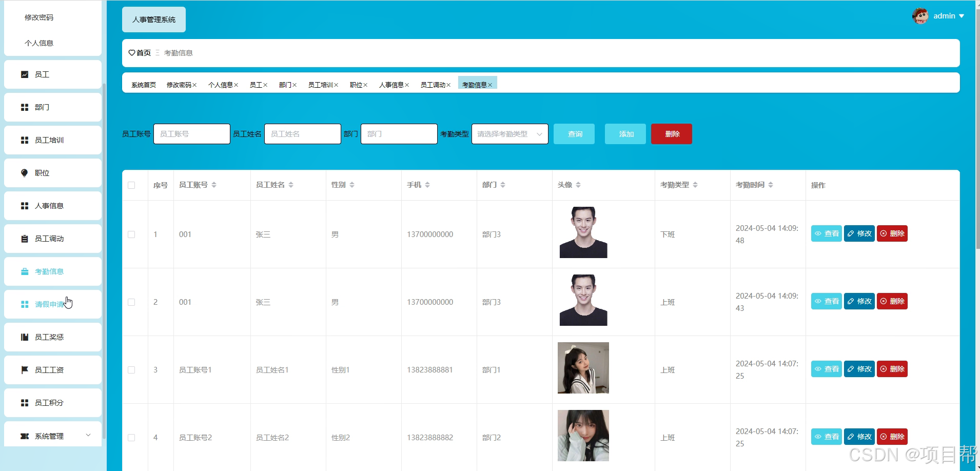Close the 部门 tab

pos(295,85)
